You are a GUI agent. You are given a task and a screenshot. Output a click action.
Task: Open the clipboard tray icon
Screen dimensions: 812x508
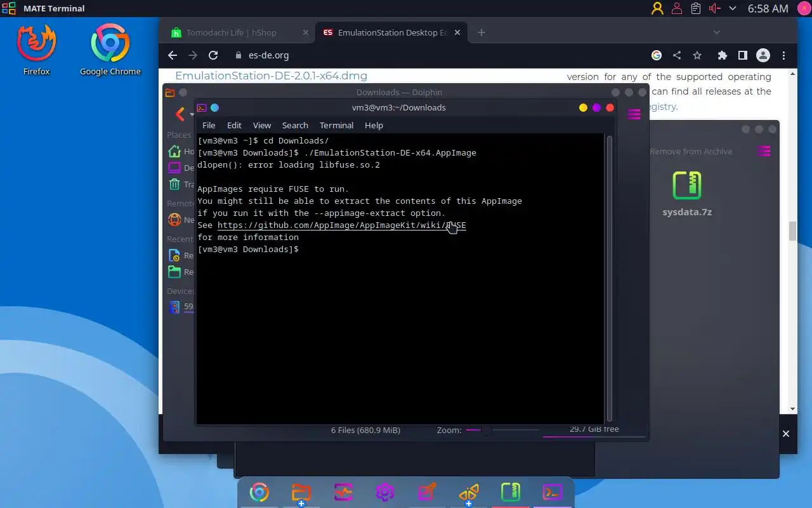coord(696,8)
